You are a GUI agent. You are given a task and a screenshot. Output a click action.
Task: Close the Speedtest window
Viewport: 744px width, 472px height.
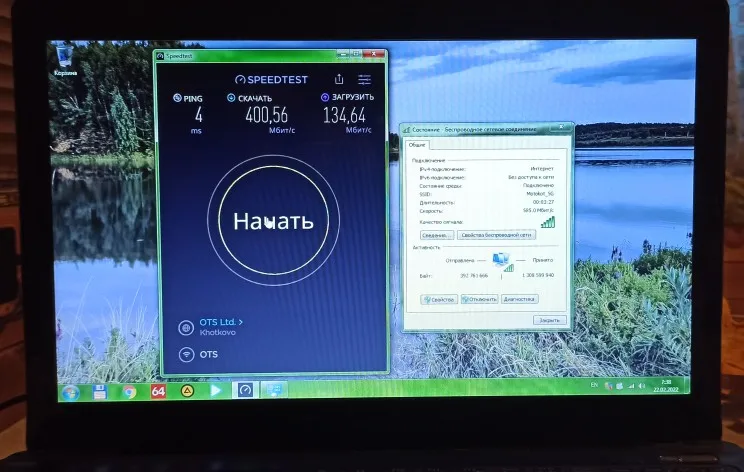point(374,54)
